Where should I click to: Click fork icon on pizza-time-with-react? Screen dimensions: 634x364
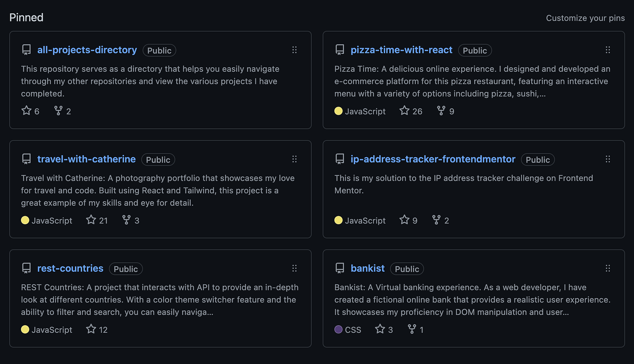point(441,111)
